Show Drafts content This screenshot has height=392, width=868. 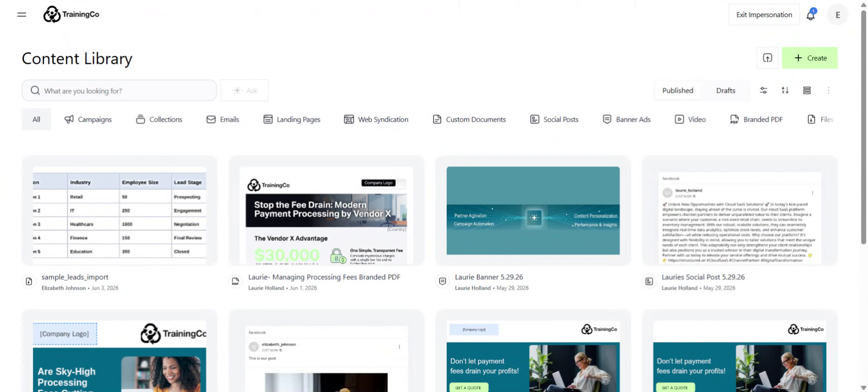coord(726,90)
